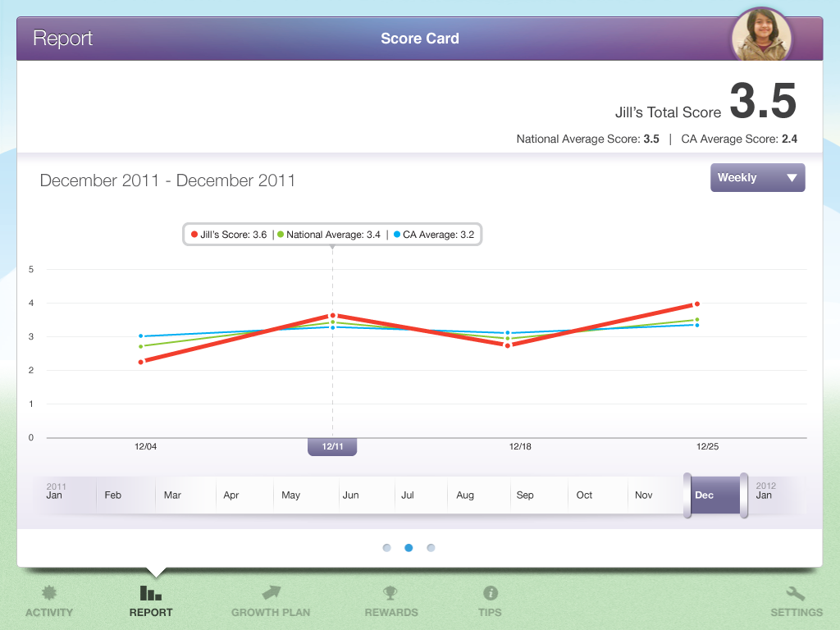Viewport: 840px width, 630px height.
Task: Go to first page dot
Action: [x=387, y=547]
